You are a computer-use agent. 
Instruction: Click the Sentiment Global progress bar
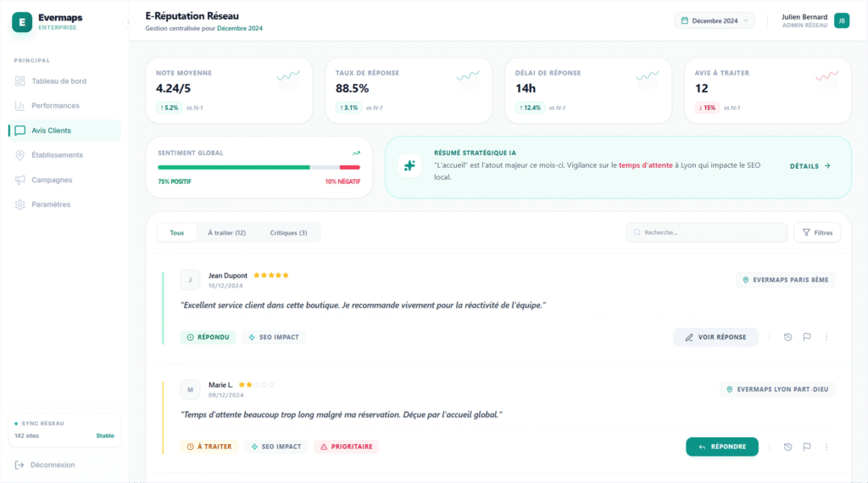coord(259,167)
